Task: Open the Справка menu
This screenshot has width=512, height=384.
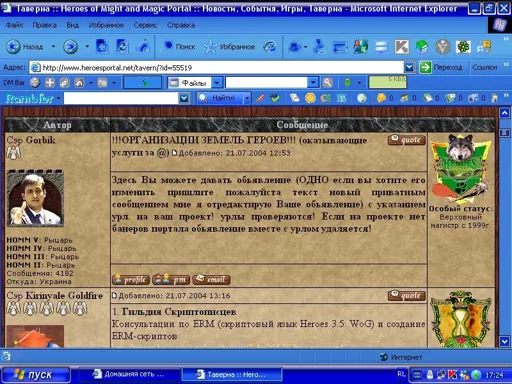Action: [181, 25]
